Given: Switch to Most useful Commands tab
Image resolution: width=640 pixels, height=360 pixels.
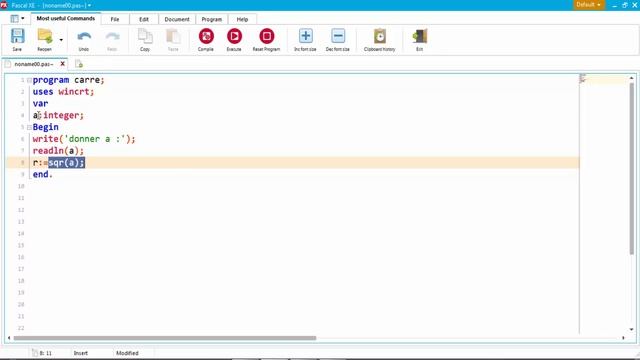Looking at the screenshot, I should pos(66,19).
